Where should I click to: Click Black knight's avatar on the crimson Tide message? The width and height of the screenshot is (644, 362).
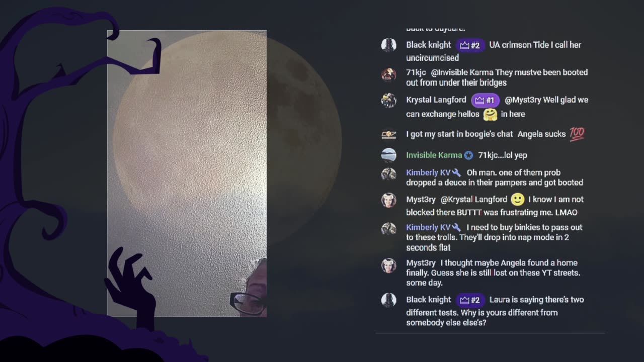(388, 45)
